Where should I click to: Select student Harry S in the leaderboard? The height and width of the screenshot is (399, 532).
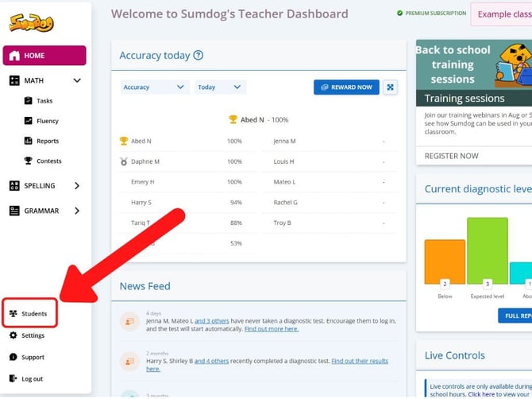point(141,203)
